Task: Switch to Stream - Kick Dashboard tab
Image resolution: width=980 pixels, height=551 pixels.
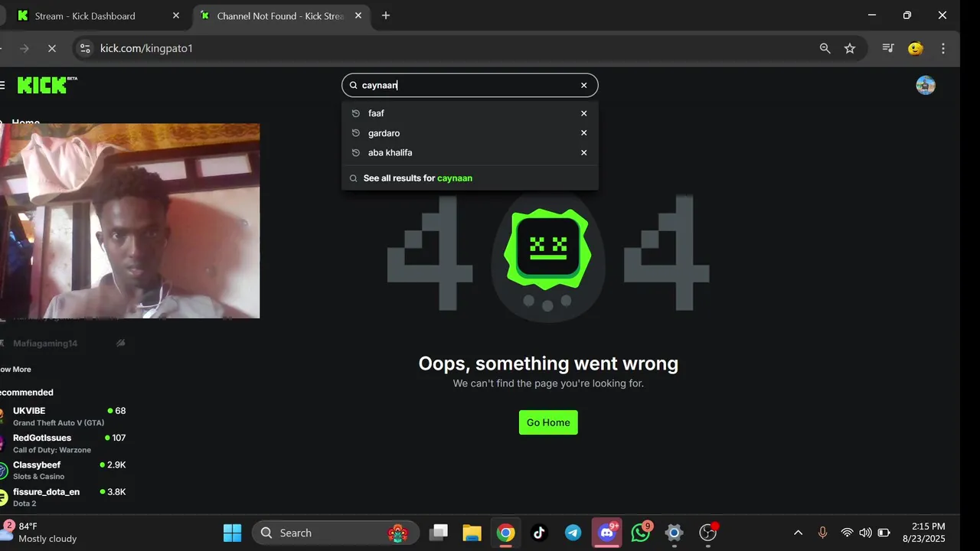Action: point(96,16)
